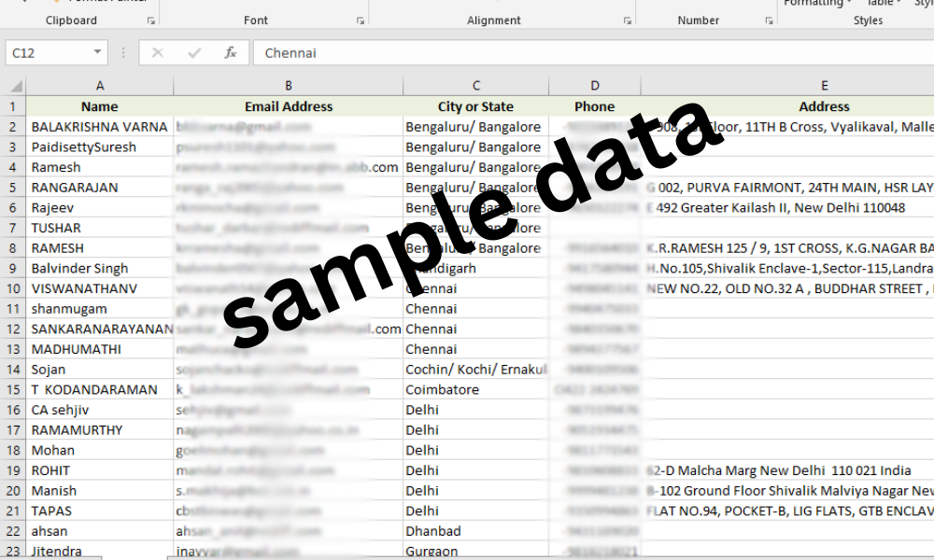Select the cell with name TUSHAR
934x560 pixels.
click(100, 228)
